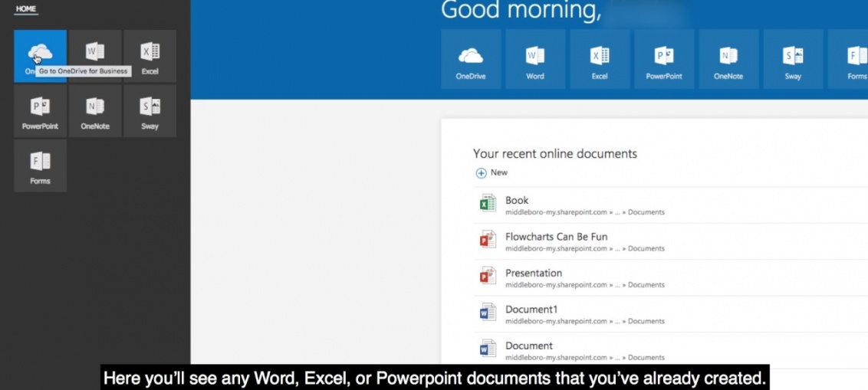Viewport: 868px width, 390px height.
Task: Click Word file icon beside Document
Action: coord(488,349)
